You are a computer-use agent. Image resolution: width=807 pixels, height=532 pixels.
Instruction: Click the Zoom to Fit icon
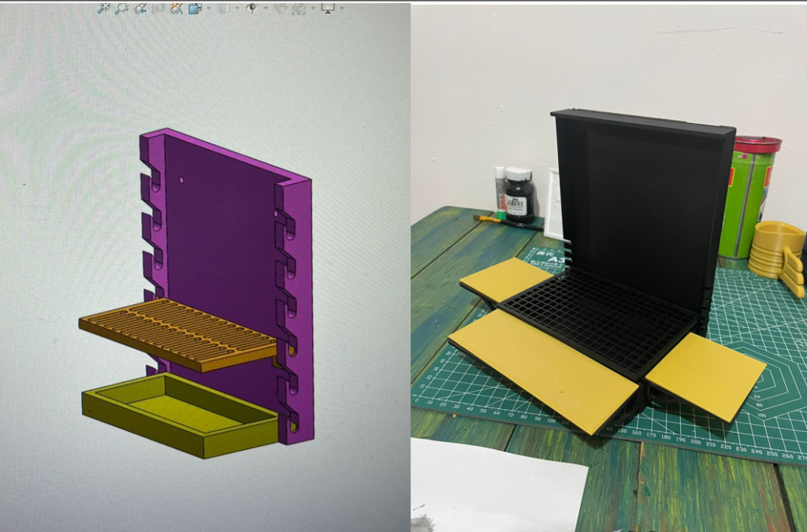coord(104,8)
